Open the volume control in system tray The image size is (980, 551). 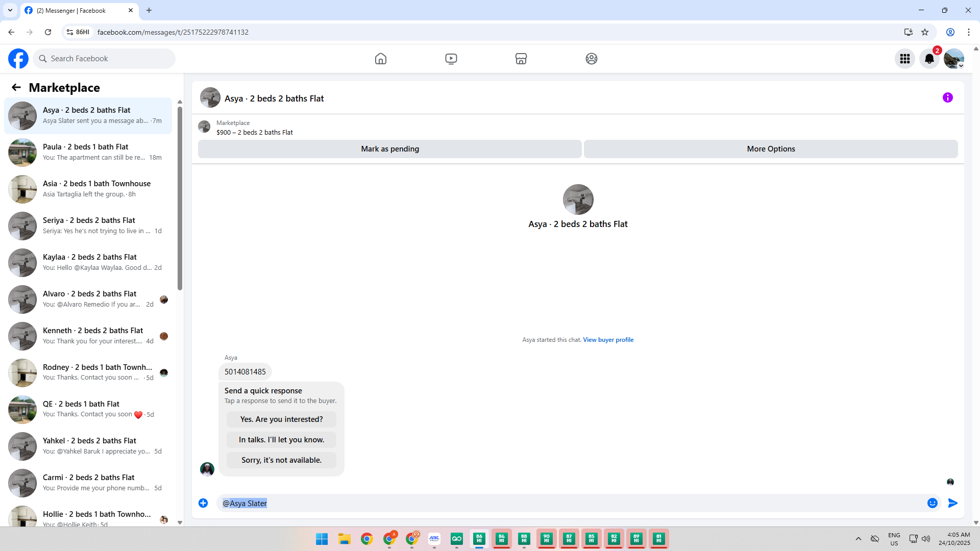coord(926,539)
